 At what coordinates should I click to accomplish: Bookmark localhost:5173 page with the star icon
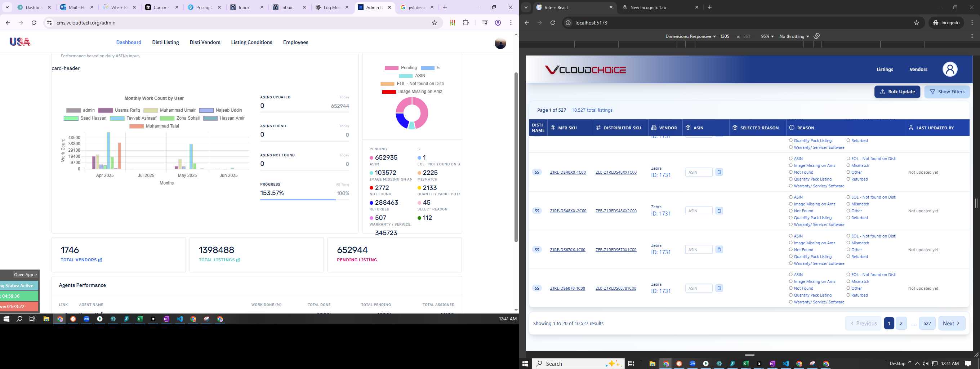[x=917, y=23]
